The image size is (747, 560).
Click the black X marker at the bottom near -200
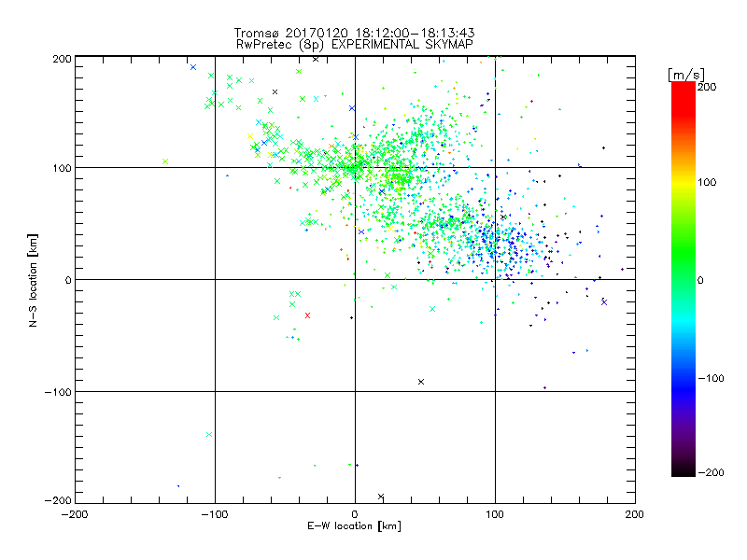(x=381, y=497)
